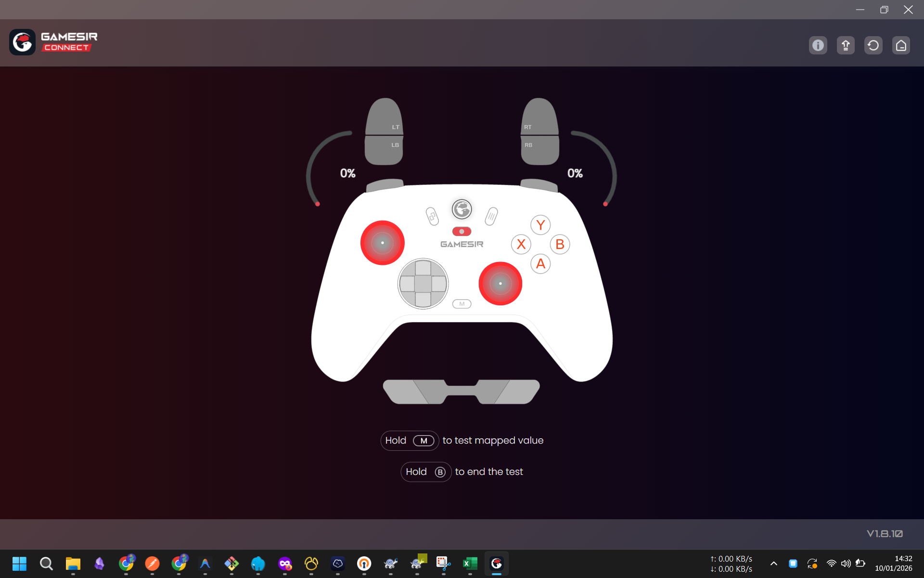This screenshot has height=578, width=924.
Task: Click the left analog stick
Action: (x=383, y=243)
